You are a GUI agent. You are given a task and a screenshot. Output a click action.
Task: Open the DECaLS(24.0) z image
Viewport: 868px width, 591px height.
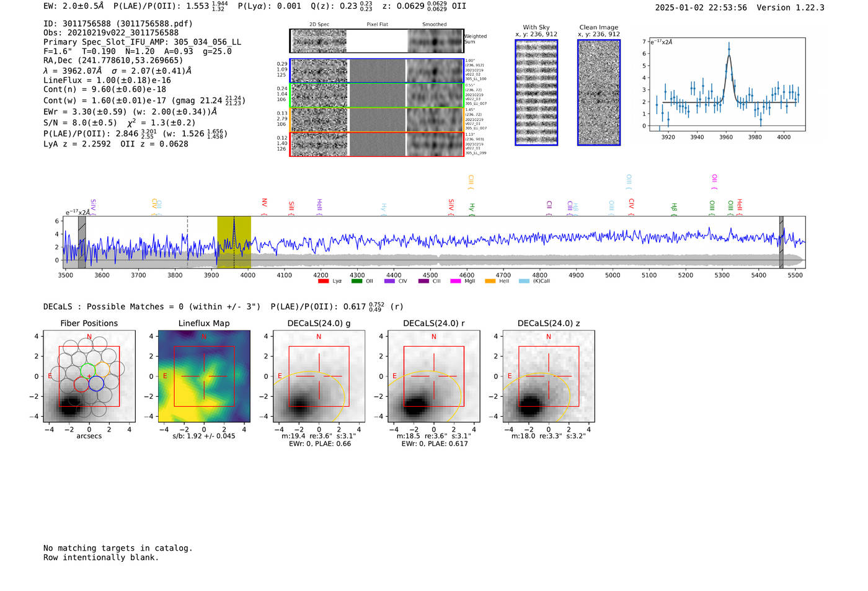click(x=549, y=376)
